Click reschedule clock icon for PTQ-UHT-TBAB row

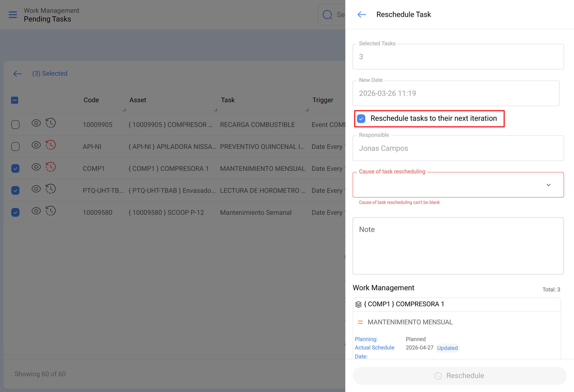tap(51, 189)
